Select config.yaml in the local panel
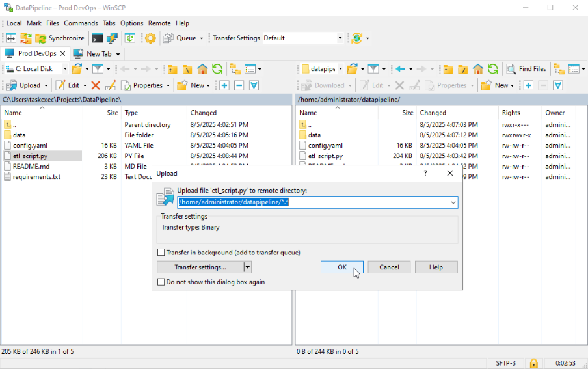The image size is (588, 369). tap(30, 146)
